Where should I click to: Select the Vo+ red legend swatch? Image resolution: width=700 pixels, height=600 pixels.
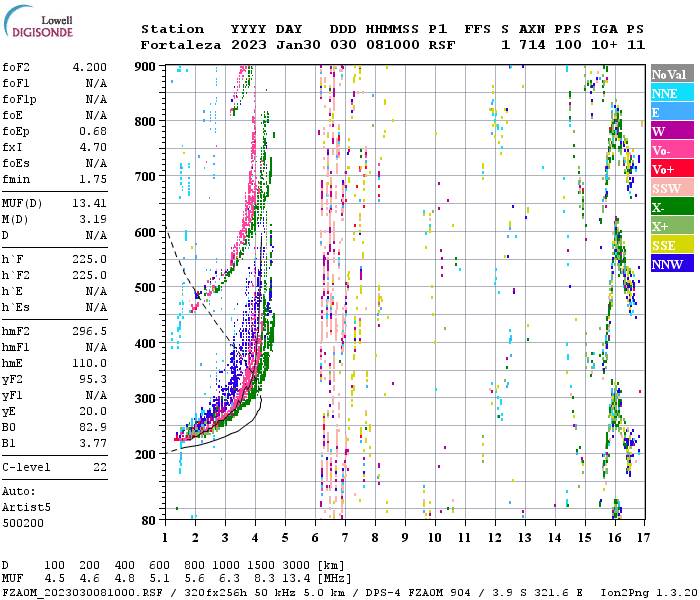pos(672,169)
